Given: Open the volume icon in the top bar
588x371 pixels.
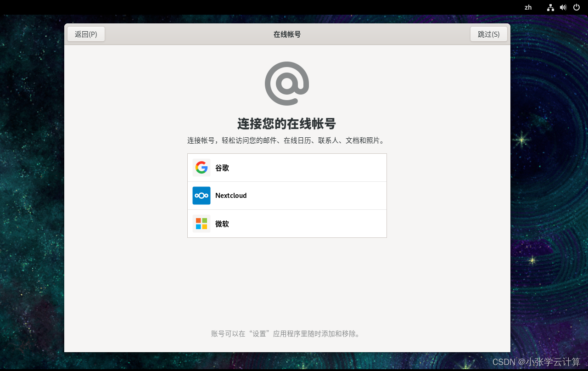Looking at the screenshot, I should click(563, 7).
